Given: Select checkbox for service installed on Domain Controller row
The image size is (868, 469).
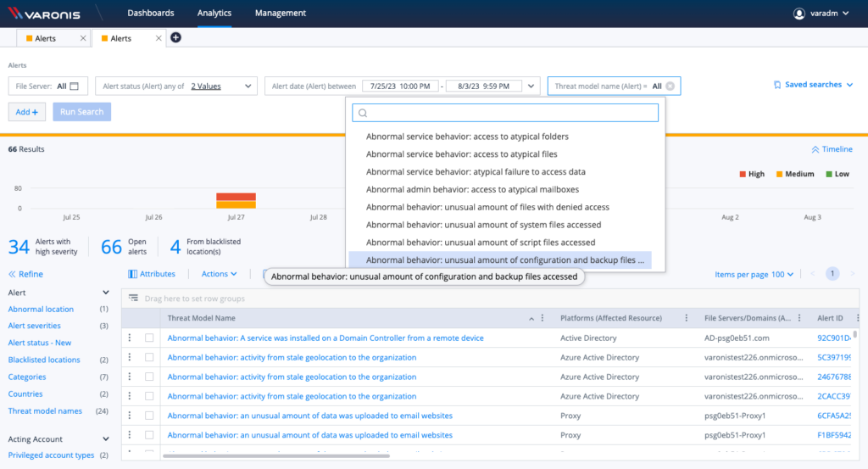Looking at the screenshot, I should [149, 338].
